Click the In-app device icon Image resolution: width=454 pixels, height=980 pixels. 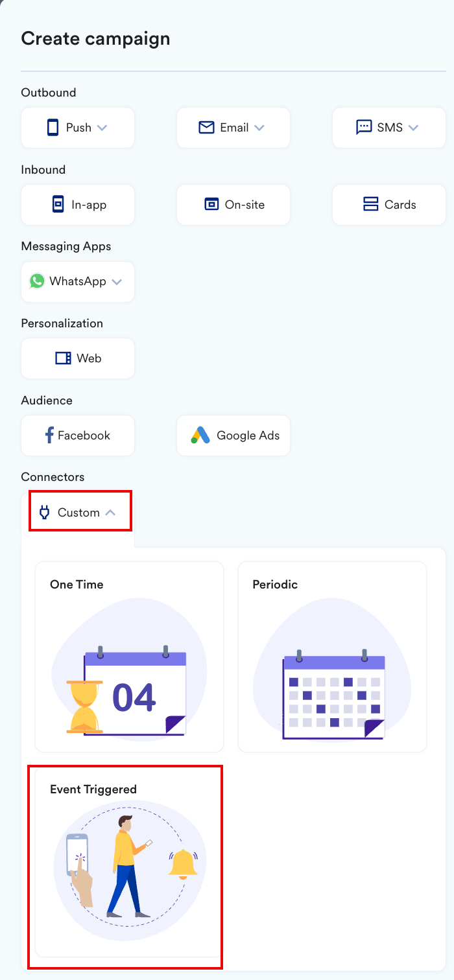pos(58,204)
